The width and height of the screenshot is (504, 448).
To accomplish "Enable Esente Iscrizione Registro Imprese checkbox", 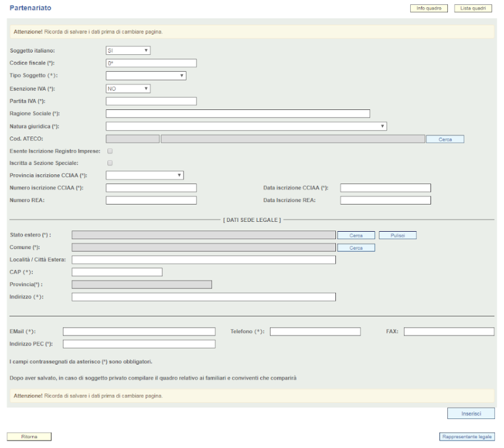I will tap(110, 151).
